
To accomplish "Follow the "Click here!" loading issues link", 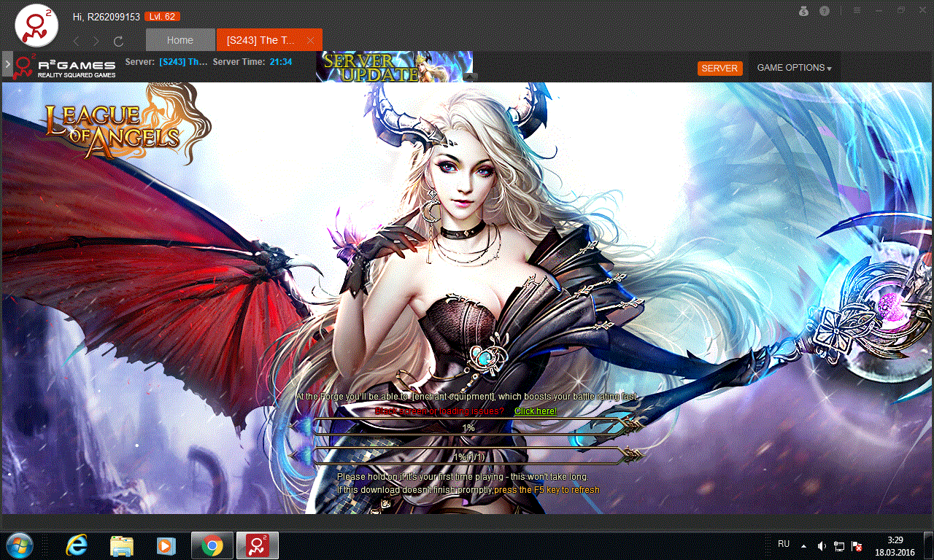I will [535, 411].
